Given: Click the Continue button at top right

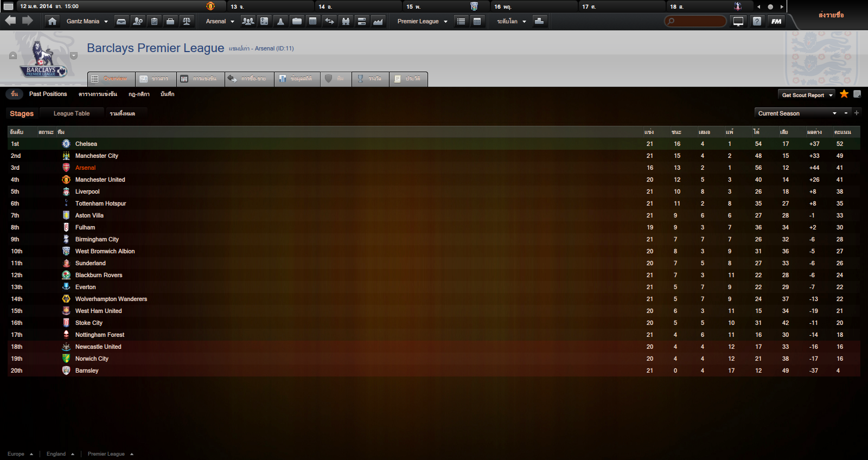Looking at the screenshot, I should click(831, 15).
